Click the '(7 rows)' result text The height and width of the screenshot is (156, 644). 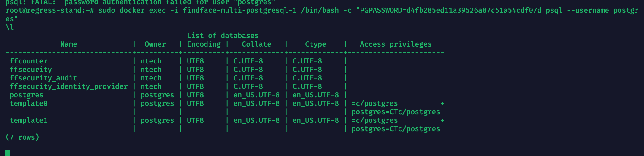22,137
